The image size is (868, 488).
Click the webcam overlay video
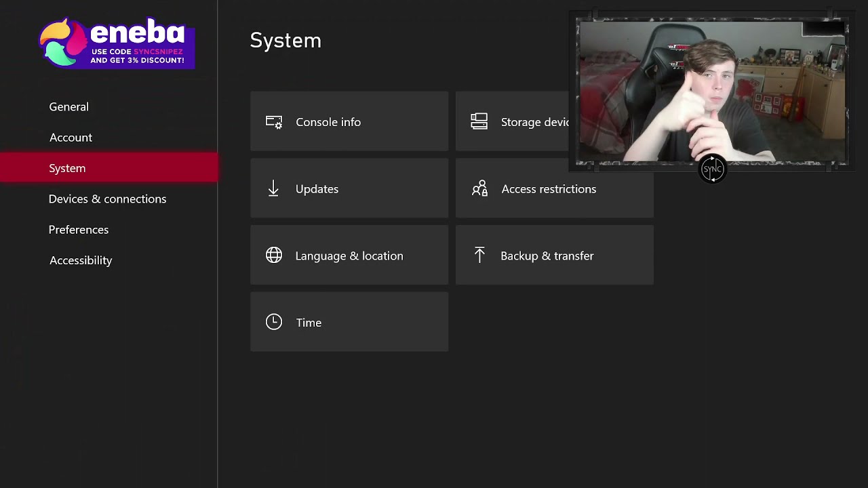pos(711,91)
